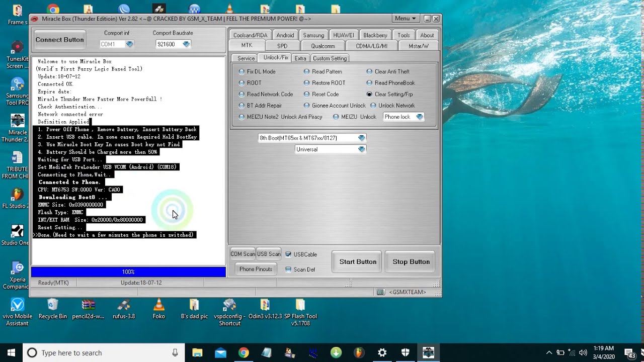This screenshot has width=644, height=362.
Task: Click the Connect Button
Action: coord(59,40)
